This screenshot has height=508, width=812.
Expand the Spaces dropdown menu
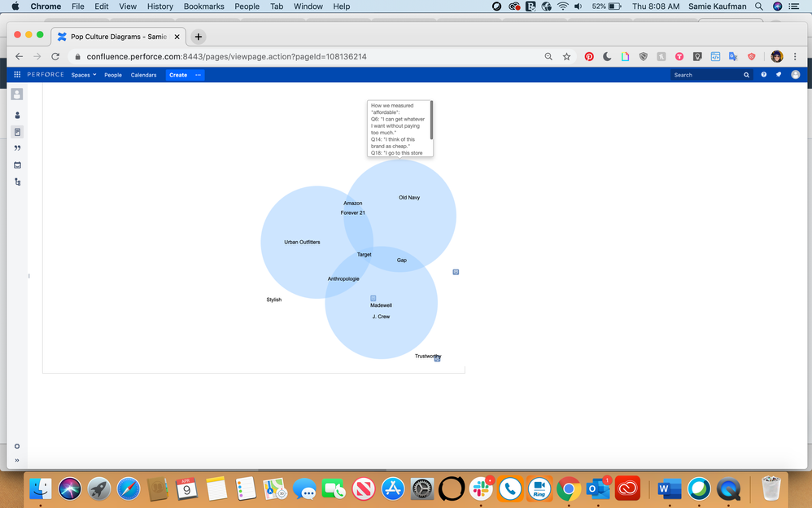[83, 75]
